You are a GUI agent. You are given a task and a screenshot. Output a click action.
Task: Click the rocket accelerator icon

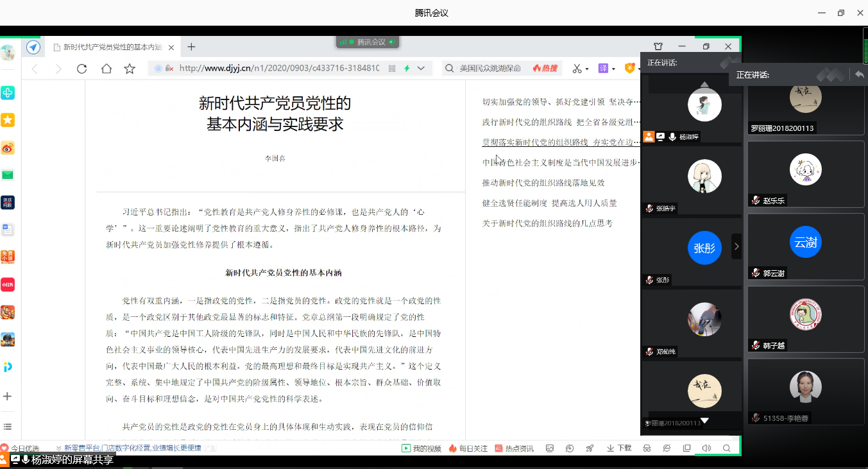tap(590, 448)
